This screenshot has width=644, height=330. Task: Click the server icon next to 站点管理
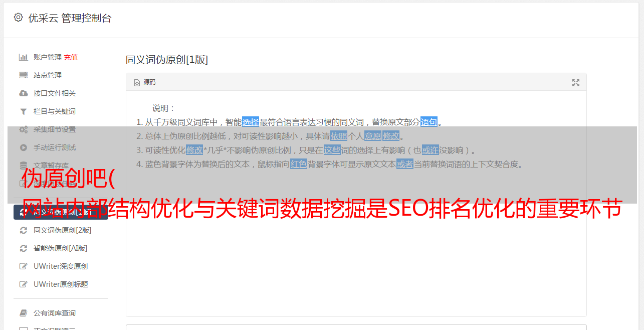[23, 75]
